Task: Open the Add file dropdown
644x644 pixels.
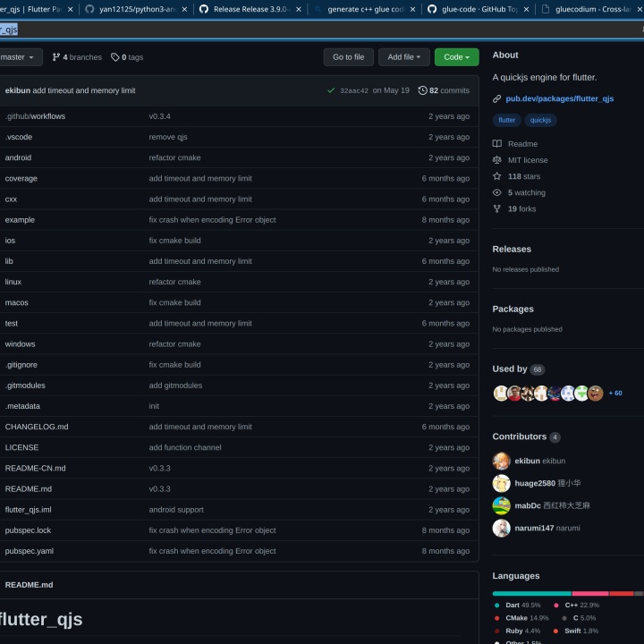Action: click(x=403, y=57)
